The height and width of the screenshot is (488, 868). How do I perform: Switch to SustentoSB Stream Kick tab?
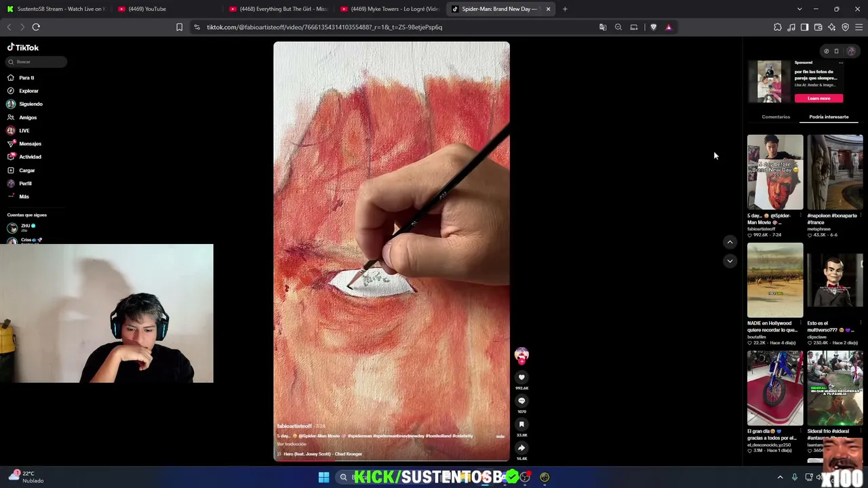[x=55, y=9]
